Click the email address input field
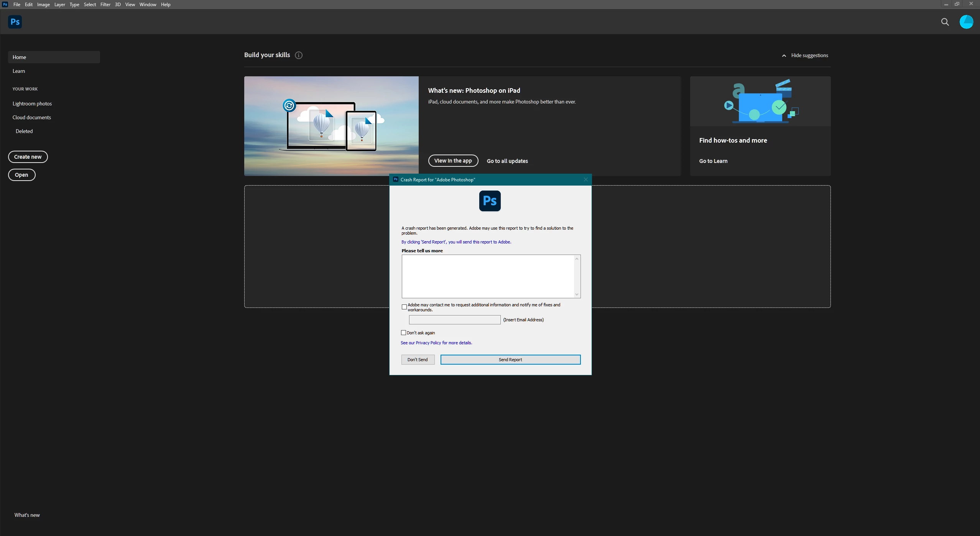This screenshot has height=536, width=980. (454, 320)
